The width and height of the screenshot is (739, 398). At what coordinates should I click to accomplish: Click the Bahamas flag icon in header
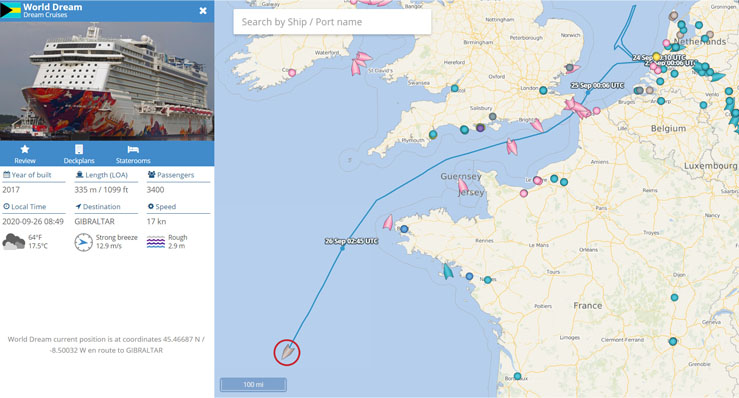pos(10,10)
